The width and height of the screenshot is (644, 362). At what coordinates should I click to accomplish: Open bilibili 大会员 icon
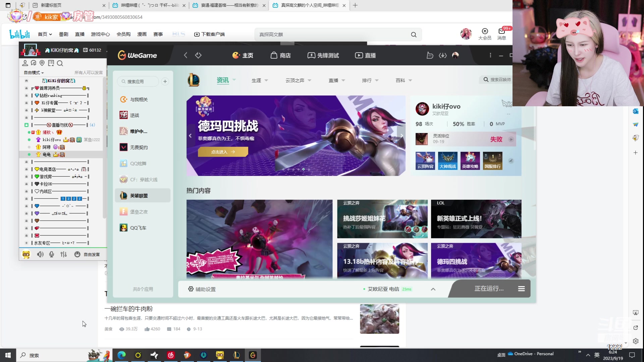point(485,34)
